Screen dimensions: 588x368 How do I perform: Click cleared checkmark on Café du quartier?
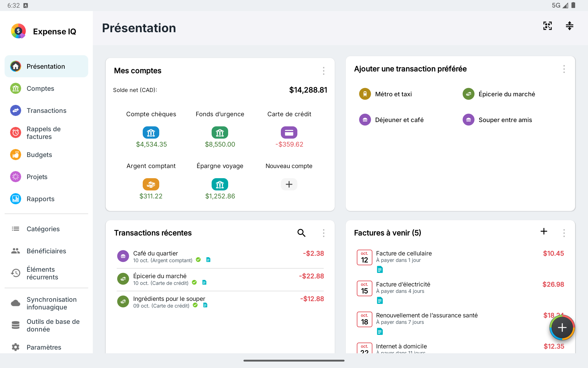click(x=198, y=260)
